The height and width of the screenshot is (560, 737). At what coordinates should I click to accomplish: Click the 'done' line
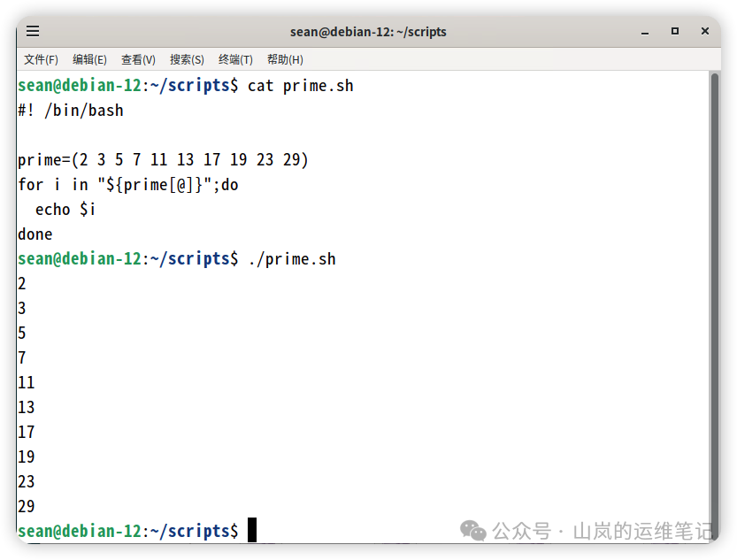(35, 234)
